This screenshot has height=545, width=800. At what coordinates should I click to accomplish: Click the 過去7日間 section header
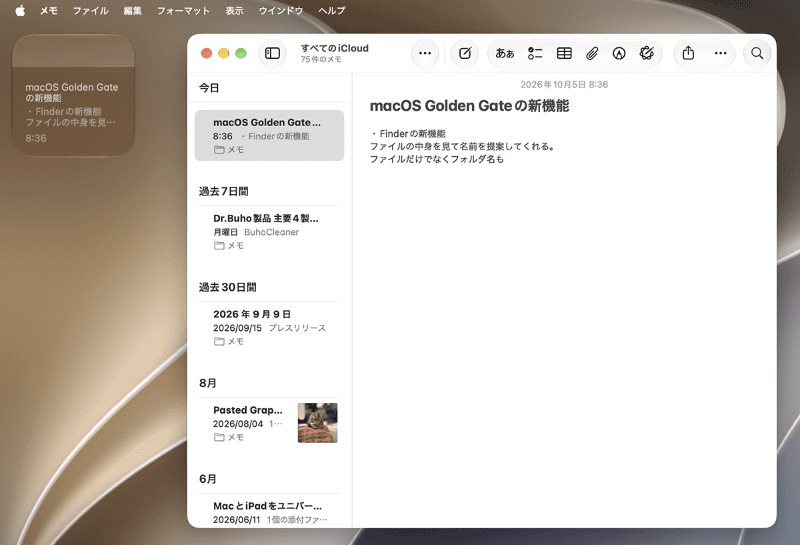click(223, 191)
